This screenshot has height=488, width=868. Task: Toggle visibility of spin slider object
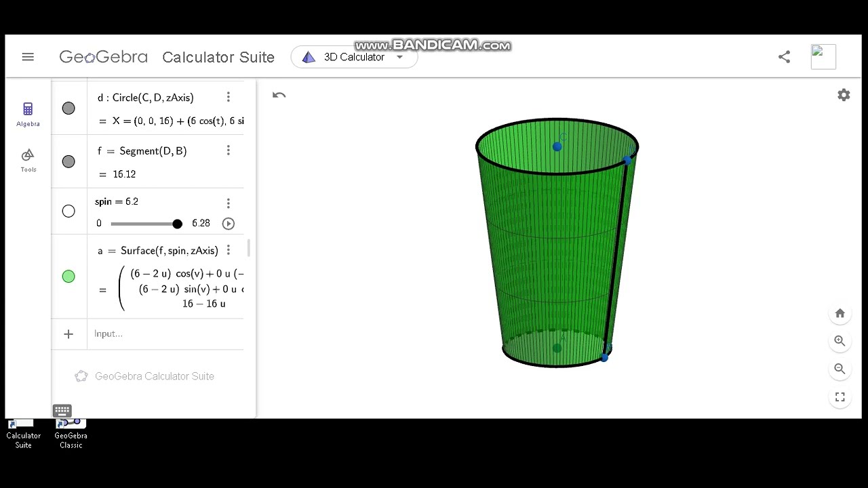click(68, 211)
